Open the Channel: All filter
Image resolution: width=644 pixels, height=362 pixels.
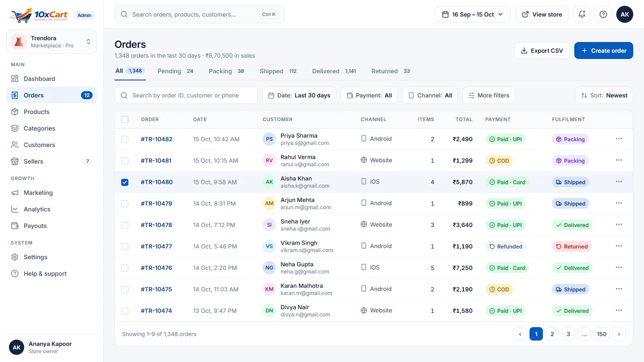click(x=430, y=95)
